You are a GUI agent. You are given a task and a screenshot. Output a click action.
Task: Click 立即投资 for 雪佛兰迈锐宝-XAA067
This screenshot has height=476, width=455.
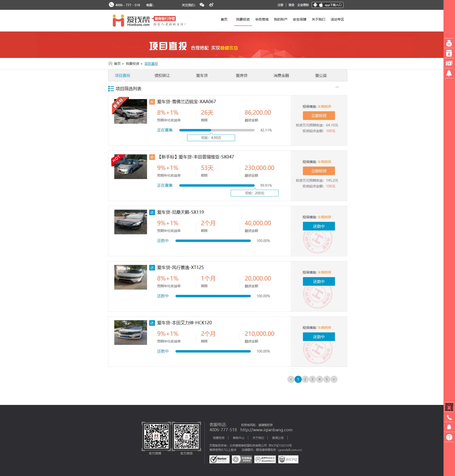click(x=319, y=116)
